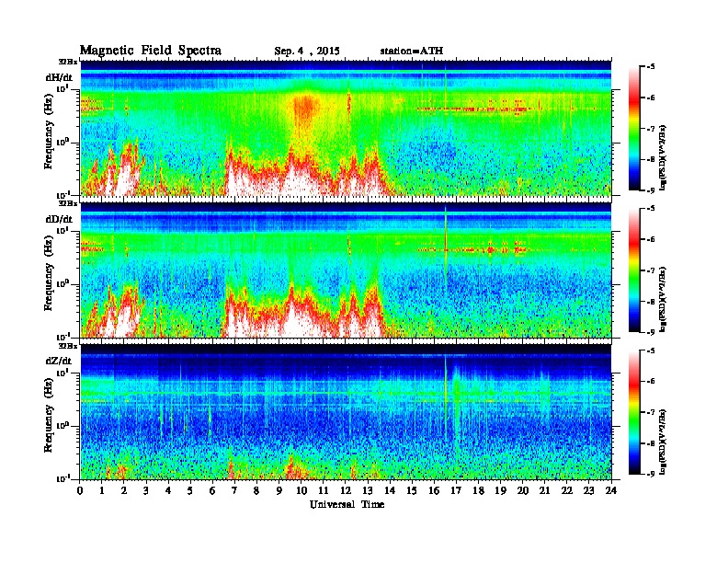
Task: Click the date label "Sep. 4 , 2015"
Action: [307, 52]
